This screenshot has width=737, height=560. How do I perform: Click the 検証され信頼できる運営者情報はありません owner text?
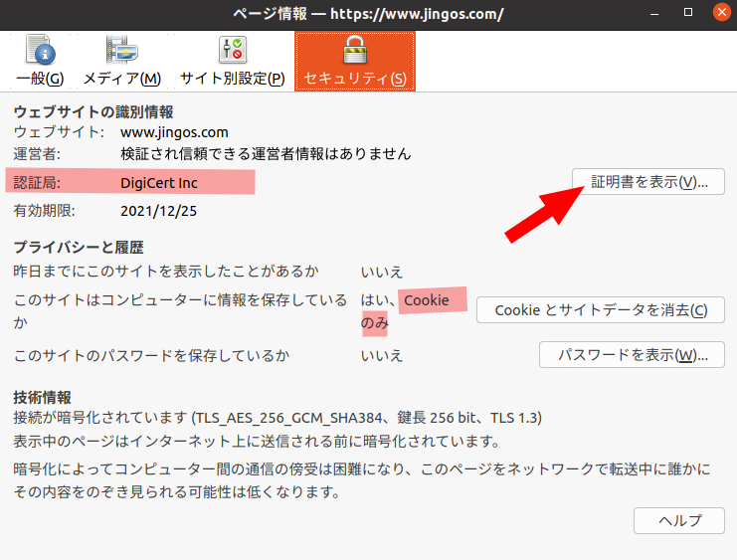point(266,154)
